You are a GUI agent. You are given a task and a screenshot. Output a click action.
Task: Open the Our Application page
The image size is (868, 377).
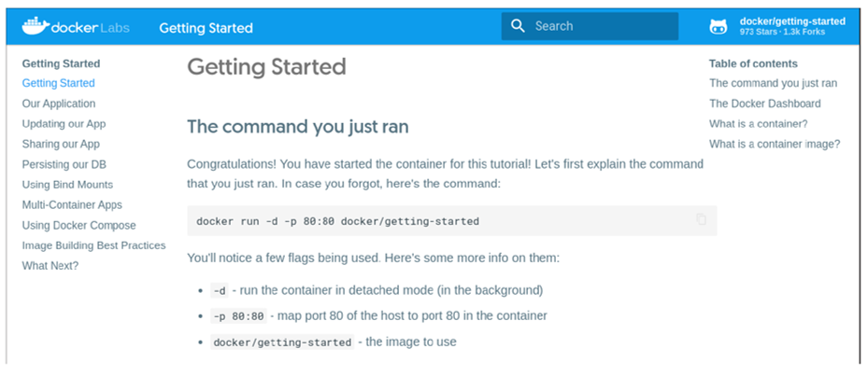tap(58, 104)
